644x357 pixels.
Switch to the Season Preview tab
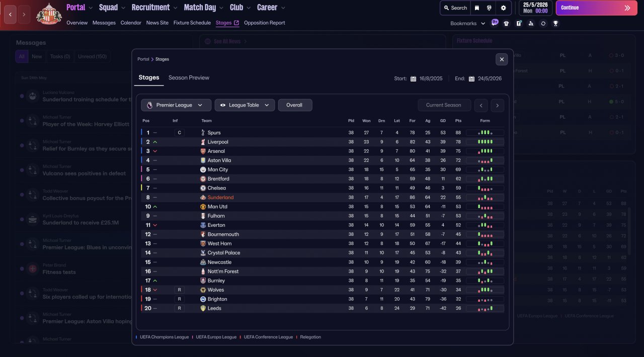pyautogui.click(x=189, y=77)
